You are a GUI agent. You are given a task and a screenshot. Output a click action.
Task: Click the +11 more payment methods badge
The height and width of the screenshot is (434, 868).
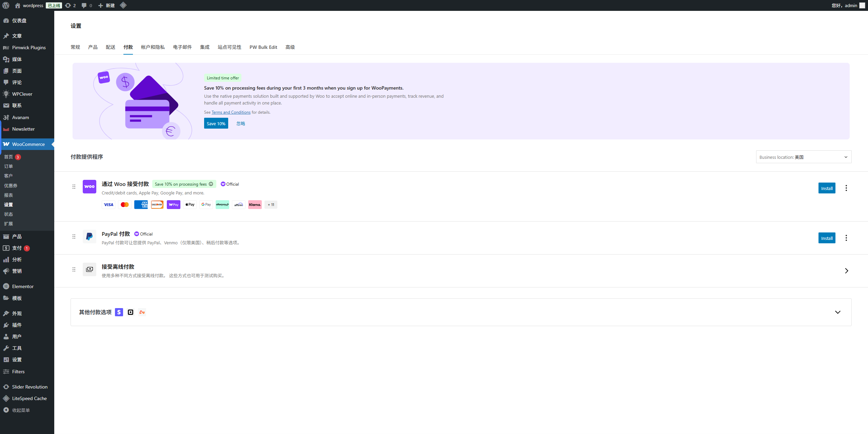(x=271, y=205)
